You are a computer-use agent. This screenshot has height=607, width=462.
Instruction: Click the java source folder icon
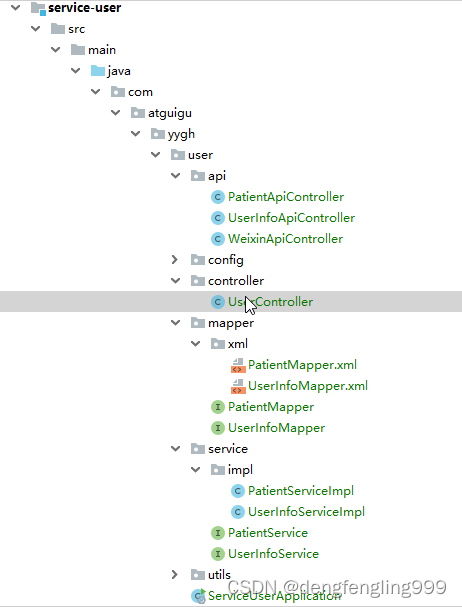pyautogui.click(x=98, y=71)
